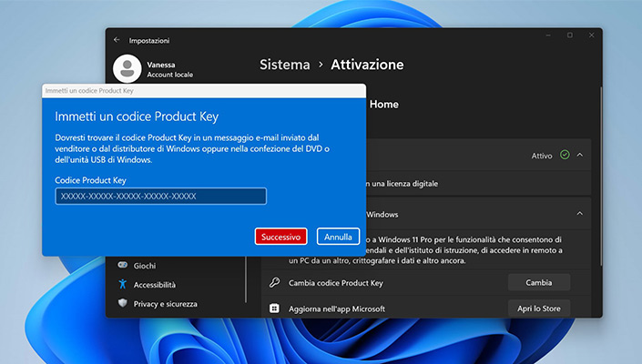This screenshot has width=642, height=364.
Task: Maximize the Impostazioni window
Action: point(570,35)
